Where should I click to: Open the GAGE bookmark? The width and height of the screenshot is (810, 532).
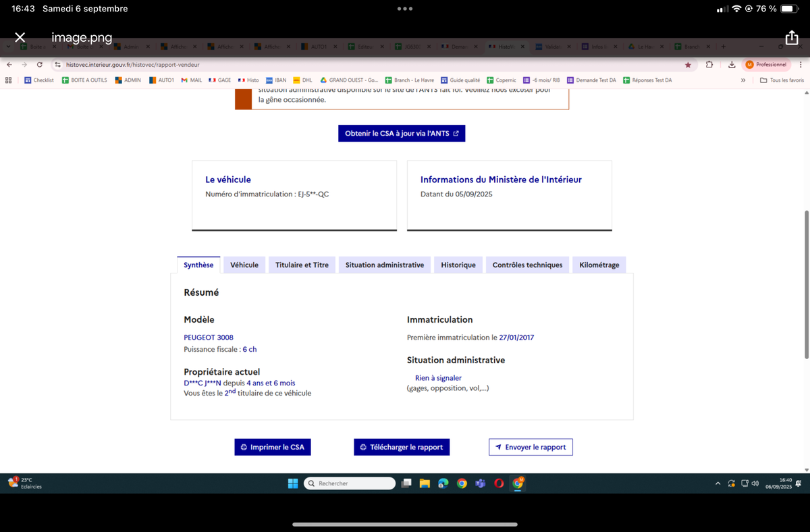point(220,80)
